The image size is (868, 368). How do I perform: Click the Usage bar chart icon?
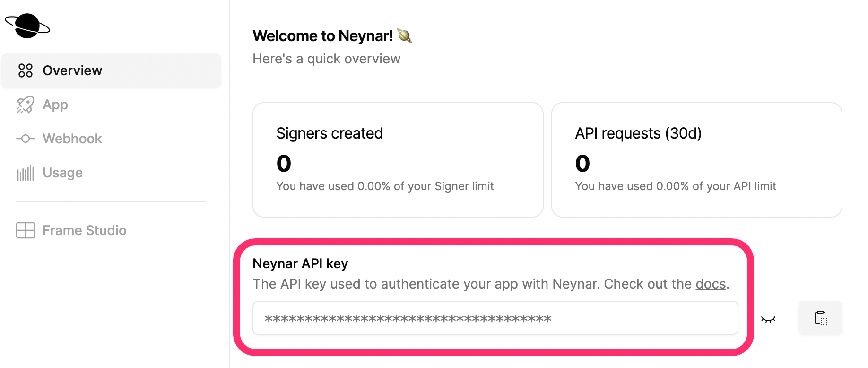click(26, 173)
